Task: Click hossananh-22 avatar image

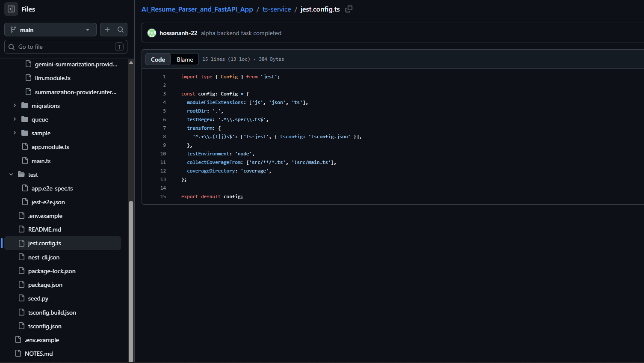Action: click(x=152, y=33)
